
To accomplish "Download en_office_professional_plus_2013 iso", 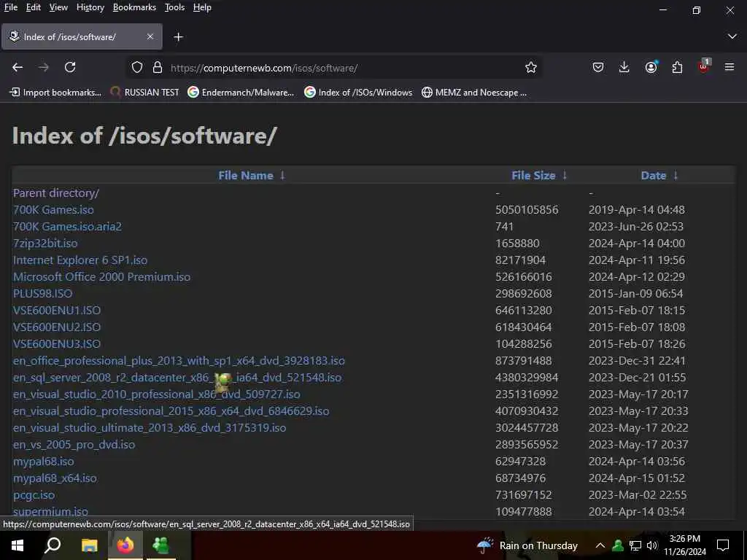I will 179,360.
